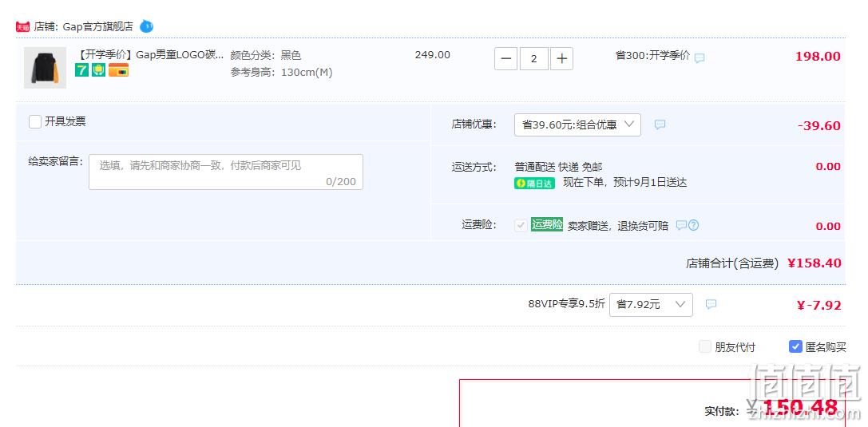Viewport: 868px width, 427px height.
Task: Open the info bubble beside store discount dropdown
Action: [660, 125]
